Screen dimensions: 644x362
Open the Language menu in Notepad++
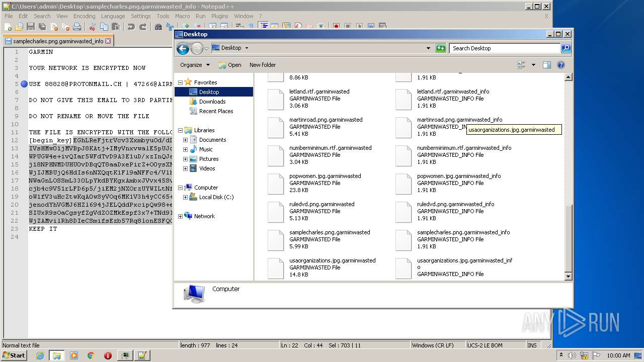113,16
